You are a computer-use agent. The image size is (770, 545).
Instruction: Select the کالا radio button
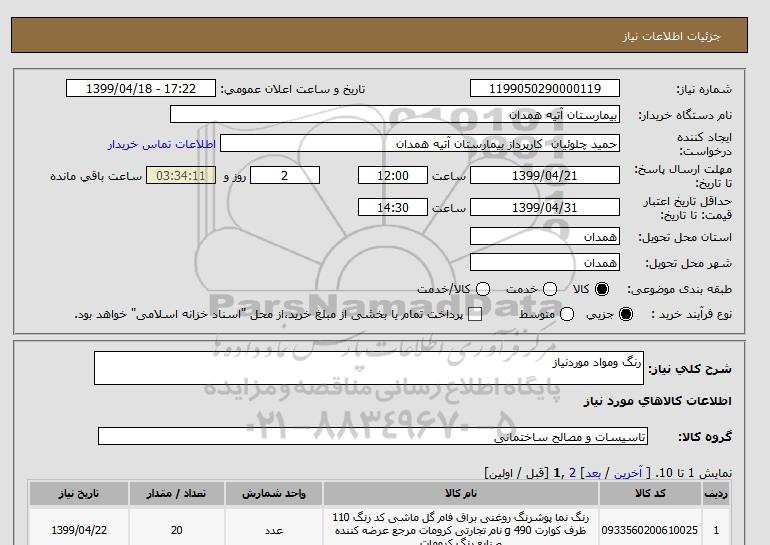602,289
